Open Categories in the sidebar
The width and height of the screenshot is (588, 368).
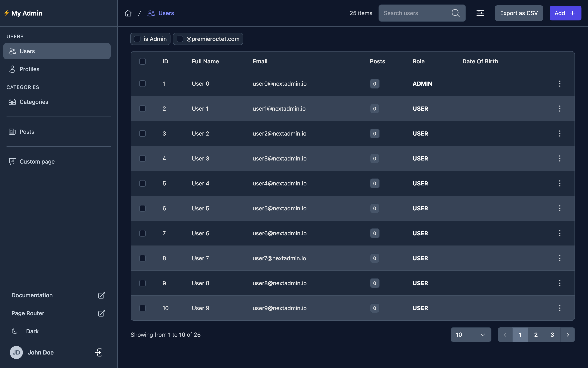[57, 102]
